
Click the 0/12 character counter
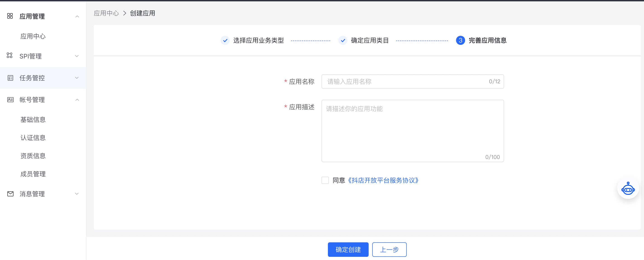(x=495, y=82)
